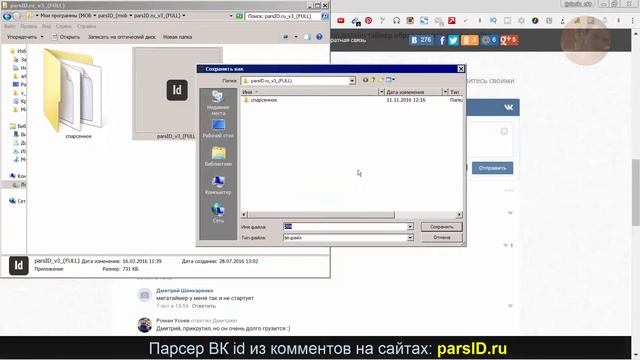
Task: Sort by Name column header in dialog
Action: pos(309,92)
